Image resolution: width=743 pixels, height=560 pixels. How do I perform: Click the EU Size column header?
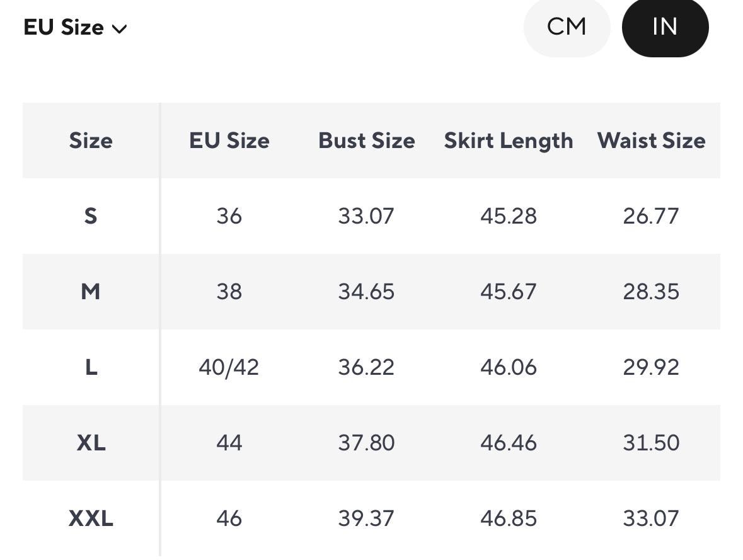(229, 140)
